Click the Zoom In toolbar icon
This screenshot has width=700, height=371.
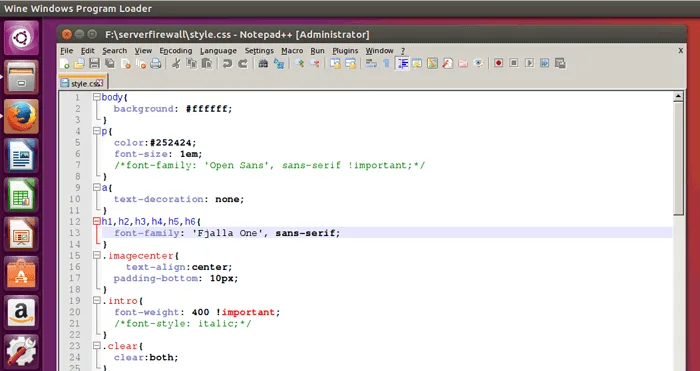[x=300, y=63]
